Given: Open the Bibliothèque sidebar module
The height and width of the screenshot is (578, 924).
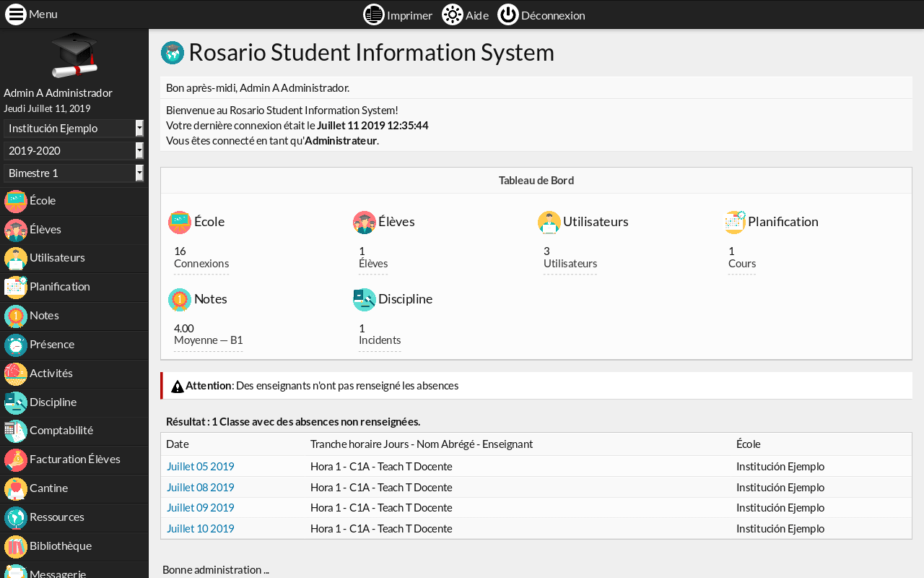Looking at the screenshot, I should pyautogui.click(x=61, y=546).
